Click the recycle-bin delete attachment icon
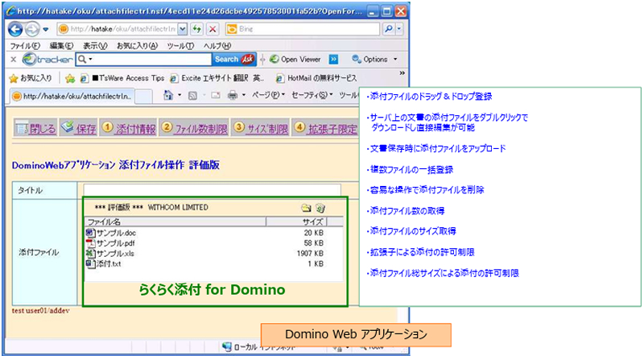644x356 pixels. click(x=320, y=208)
